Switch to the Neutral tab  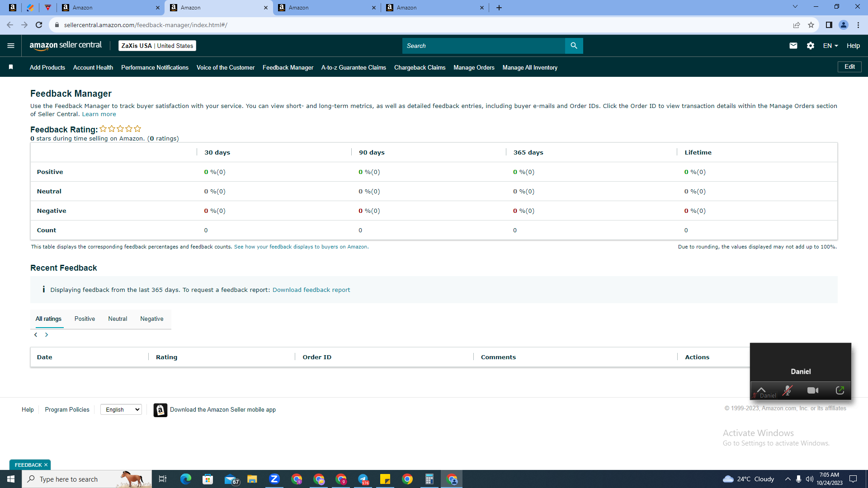coord(118,319)
